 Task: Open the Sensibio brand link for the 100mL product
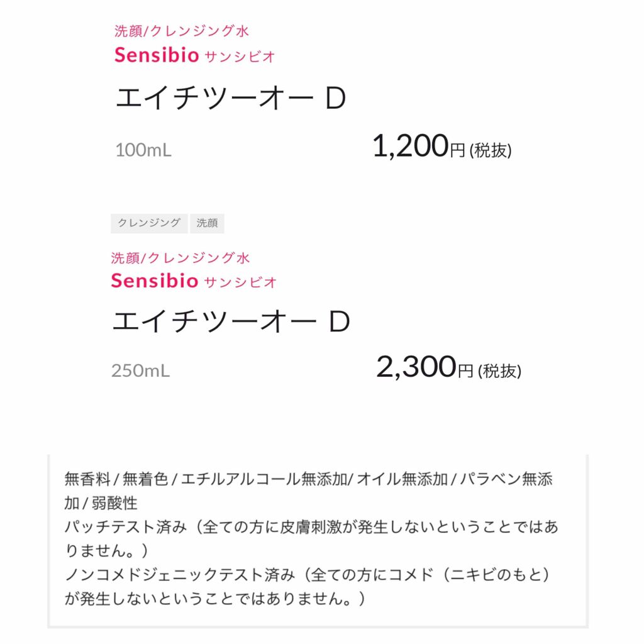pos(157,55)
